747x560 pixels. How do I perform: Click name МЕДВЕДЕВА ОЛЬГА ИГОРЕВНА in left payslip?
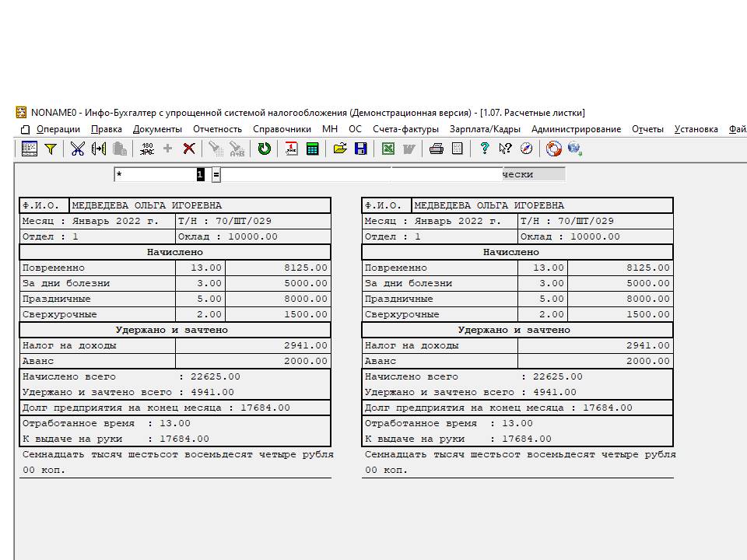coord(147,205)
